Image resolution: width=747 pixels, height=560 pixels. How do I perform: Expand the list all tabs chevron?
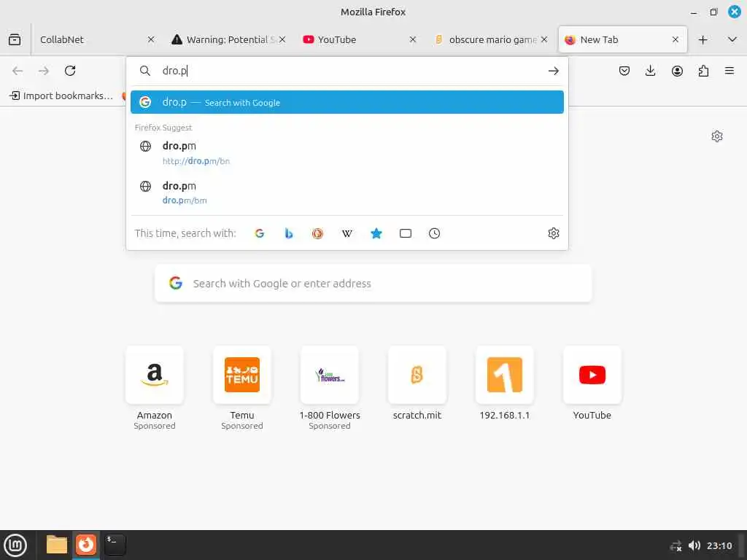click(x=732, y=39)
